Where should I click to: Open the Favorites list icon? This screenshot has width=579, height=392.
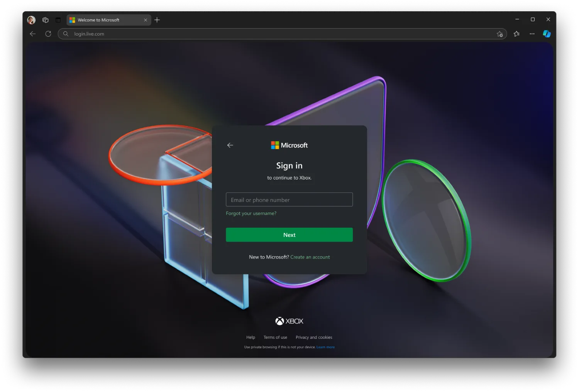(x=516, y=34)
